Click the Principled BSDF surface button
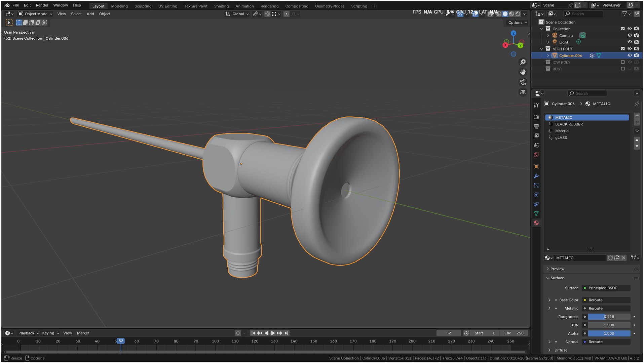This screenshot has height=363, width=644. point(606,288)
